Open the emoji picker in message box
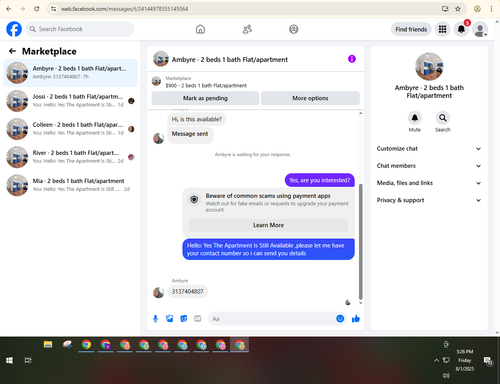This screenshot has height=384, width=500. (x=340, y=319)
